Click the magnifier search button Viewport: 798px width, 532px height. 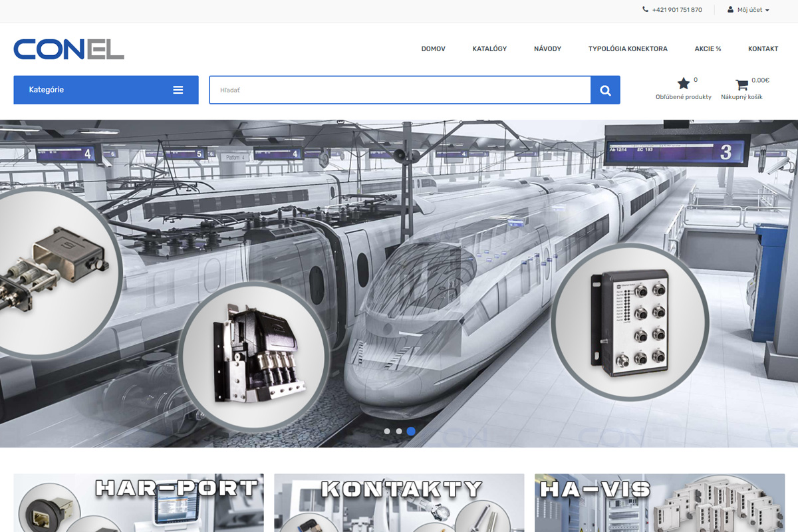[x=605, y=90]
